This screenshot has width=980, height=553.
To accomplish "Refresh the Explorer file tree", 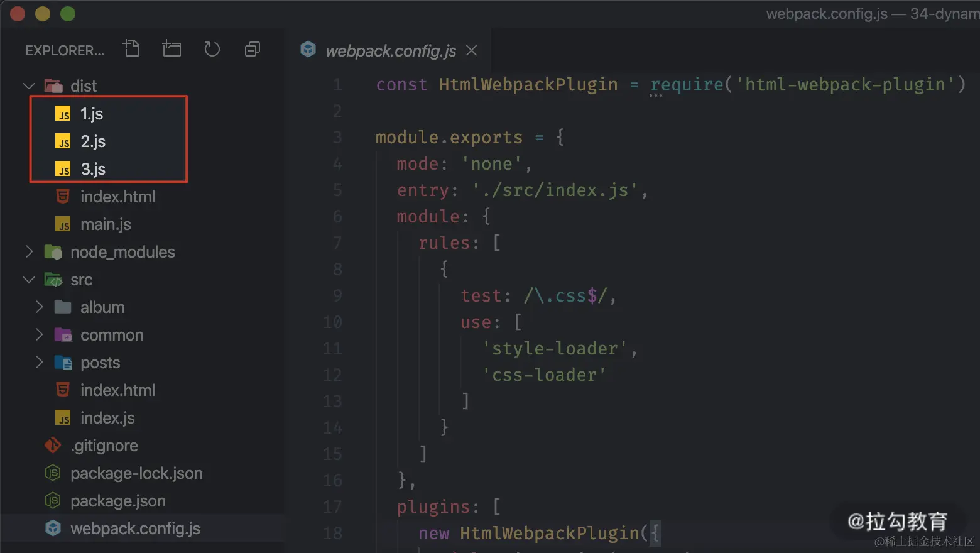I will point(212,49).
